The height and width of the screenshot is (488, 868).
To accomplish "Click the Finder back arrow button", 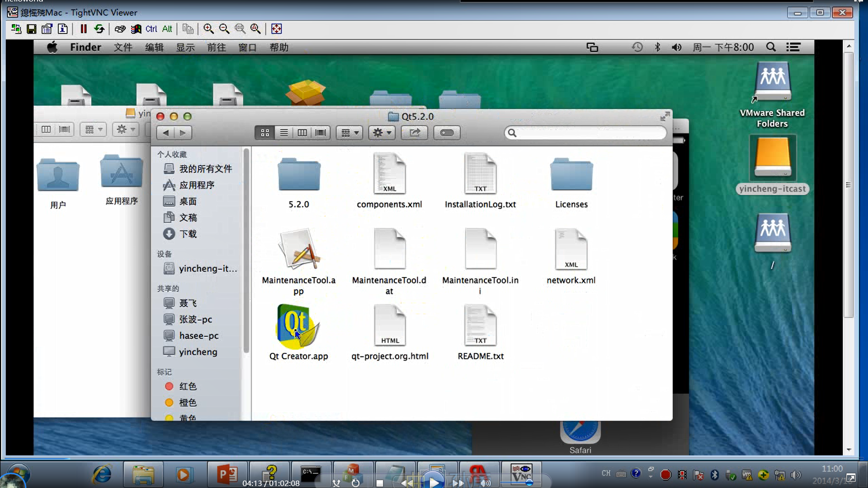I will click(166, 133).
